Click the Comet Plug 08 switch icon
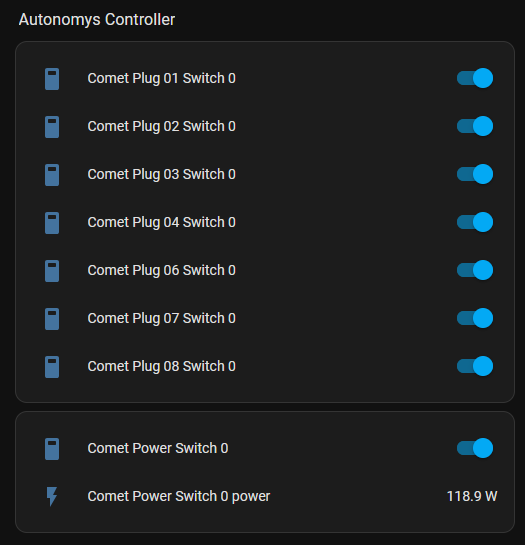The image size is (525, 545). point(52,367)
